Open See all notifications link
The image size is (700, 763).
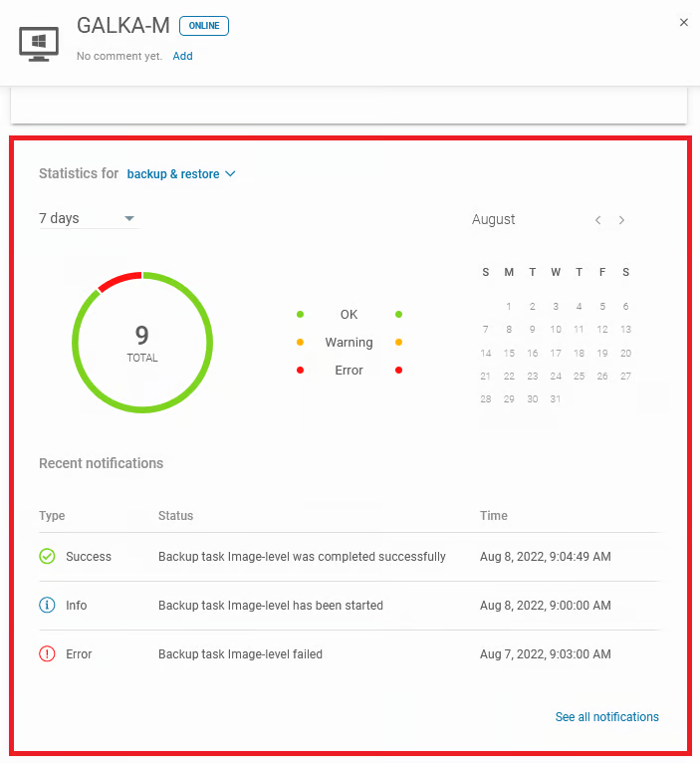click(x=606, y=717)
